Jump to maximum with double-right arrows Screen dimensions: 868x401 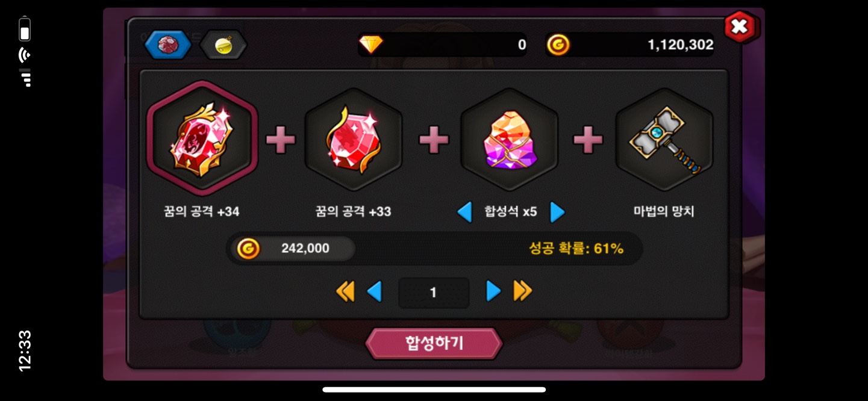pyautogui.click(x=523, y=291)
